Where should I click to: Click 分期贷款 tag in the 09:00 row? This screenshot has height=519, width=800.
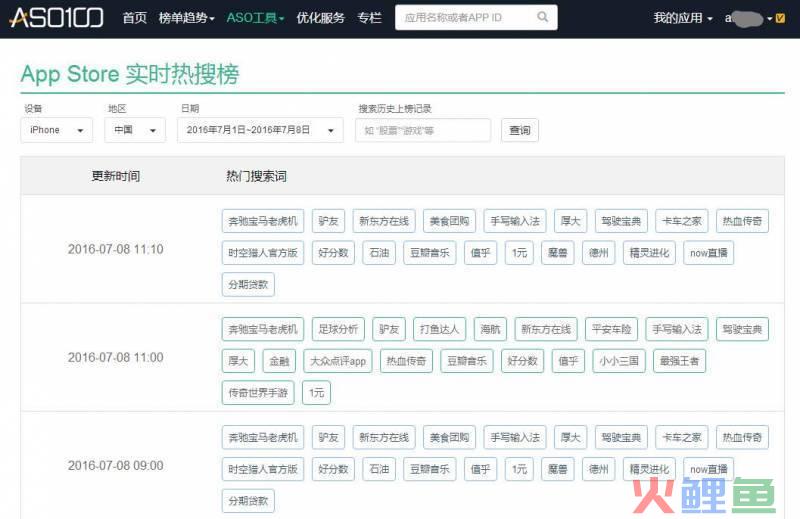[x=248, y=501]
